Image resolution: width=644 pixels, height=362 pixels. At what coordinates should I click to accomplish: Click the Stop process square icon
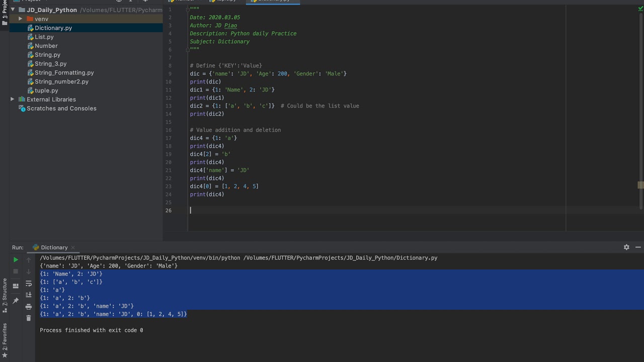pyautogui.click(x=16, y=271)
